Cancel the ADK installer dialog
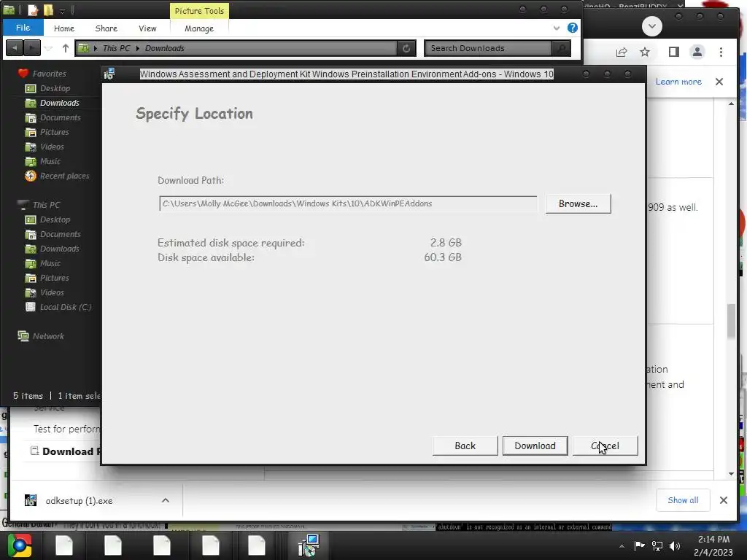 pyautogui.click(x=605, y=446)
